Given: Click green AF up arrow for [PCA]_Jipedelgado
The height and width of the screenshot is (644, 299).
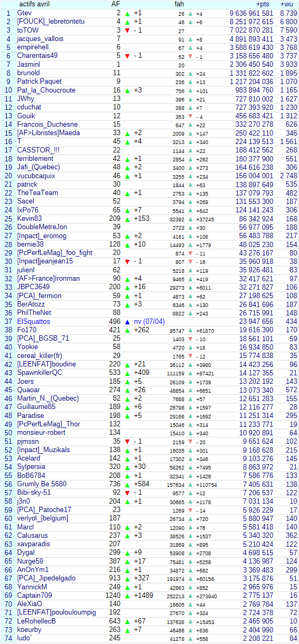Looking at the screenshot, I should (x=128, y=578).
